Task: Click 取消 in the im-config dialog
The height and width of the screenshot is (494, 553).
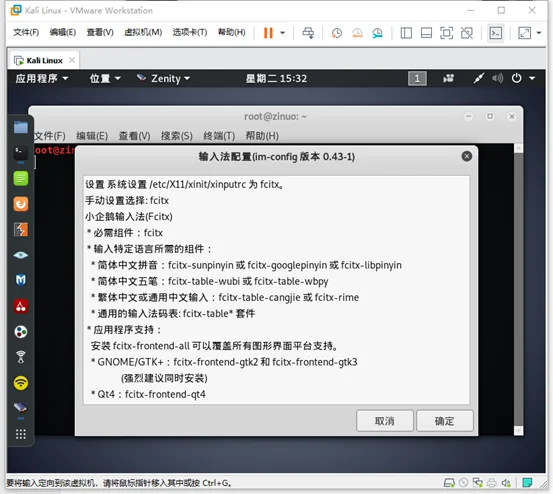Action: 385,421
